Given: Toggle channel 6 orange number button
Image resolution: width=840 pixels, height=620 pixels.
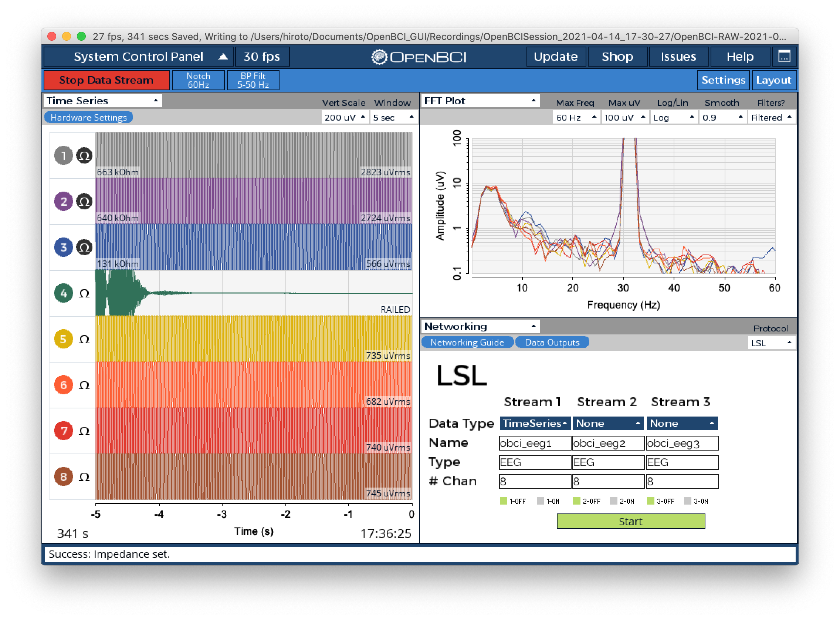Looking at the screenshot, I should pos(63,385).
